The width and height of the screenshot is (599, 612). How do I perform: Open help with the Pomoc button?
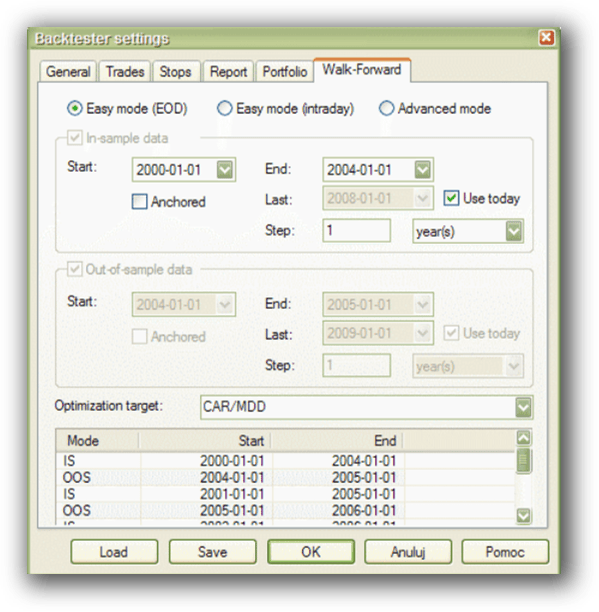pyautogui.click(x=505, y=552)
